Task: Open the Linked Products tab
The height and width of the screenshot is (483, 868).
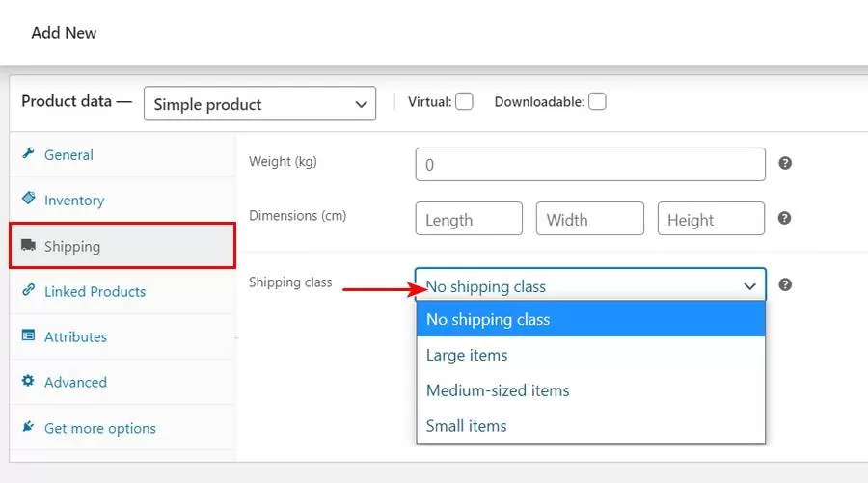Action: point(95,291)
